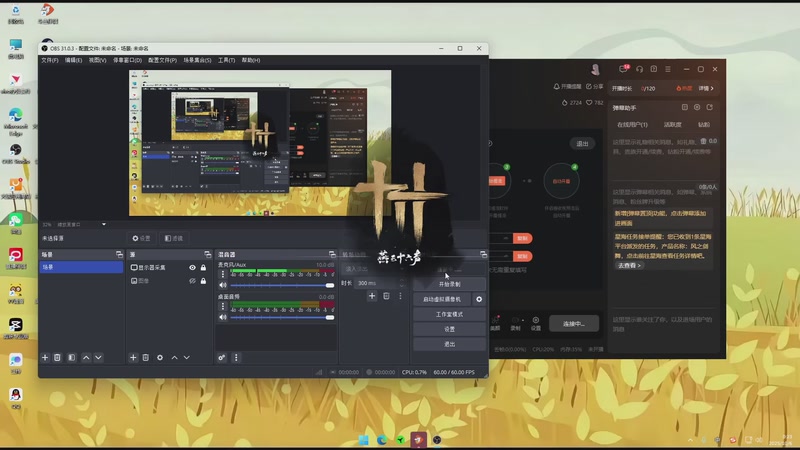
Task: Open hamburger menu in live companion window
Action: click(668, 69)
